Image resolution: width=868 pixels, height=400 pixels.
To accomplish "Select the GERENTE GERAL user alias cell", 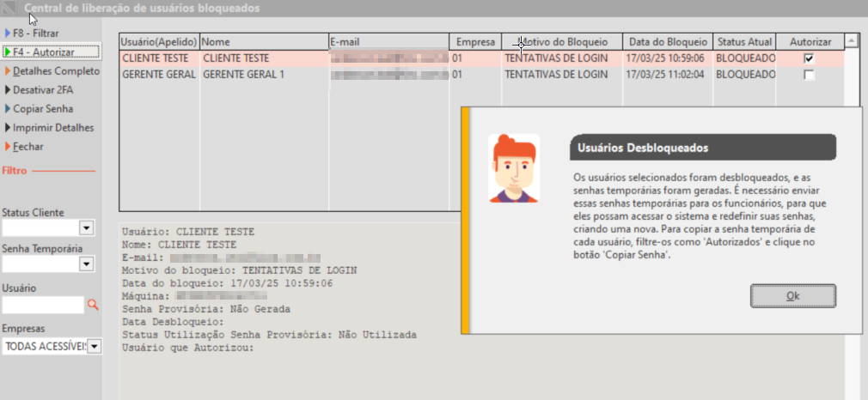I will click(160, 75).
